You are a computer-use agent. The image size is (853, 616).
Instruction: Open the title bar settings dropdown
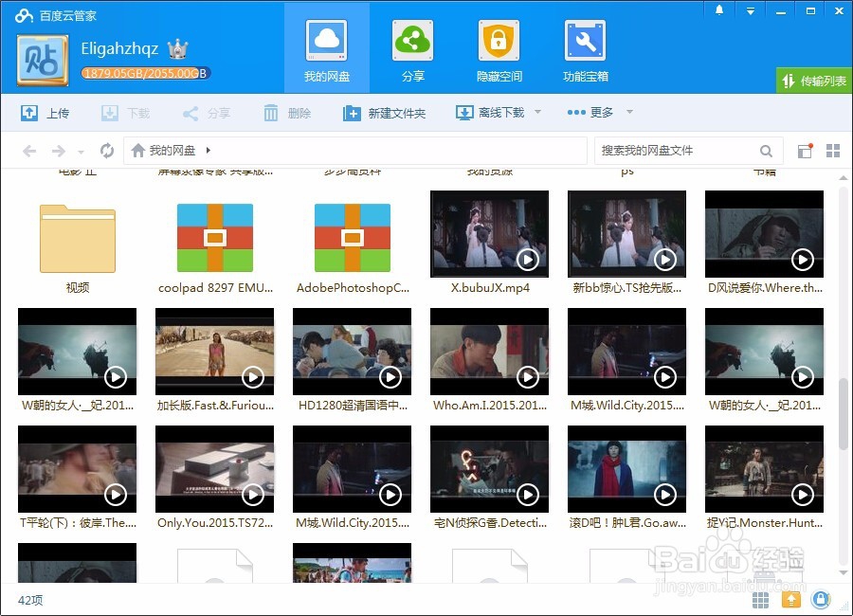pyautogui.click(x=751, y=9)
